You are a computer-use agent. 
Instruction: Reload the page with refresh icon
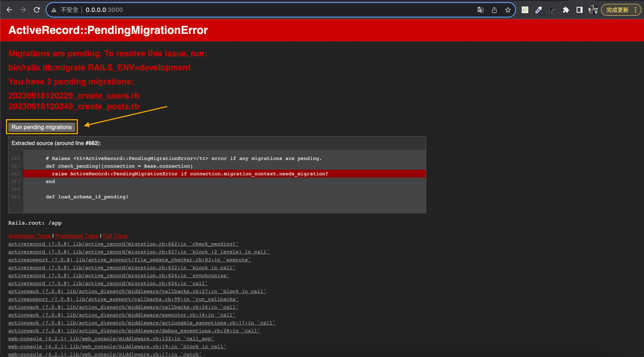(x=37, y=10)
